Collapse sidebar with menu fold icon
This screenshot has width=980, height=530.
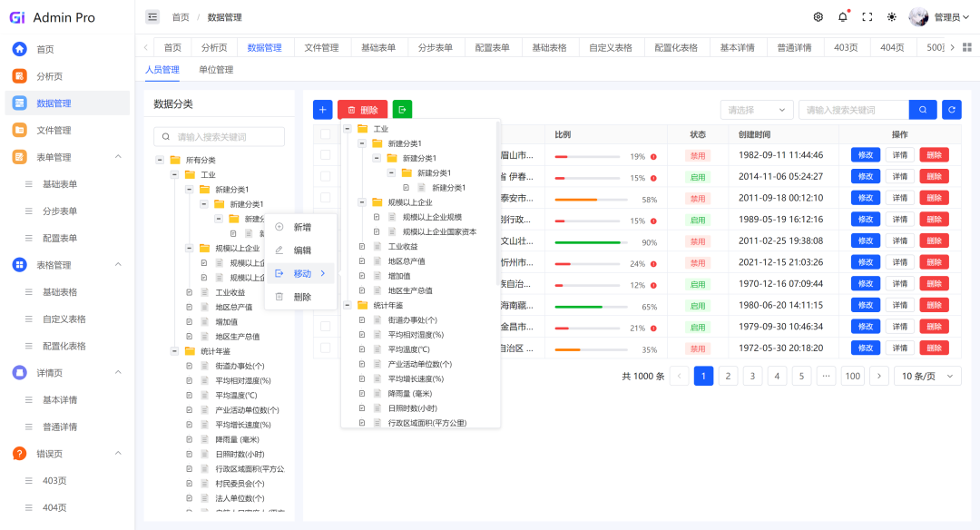click(152, 17)
